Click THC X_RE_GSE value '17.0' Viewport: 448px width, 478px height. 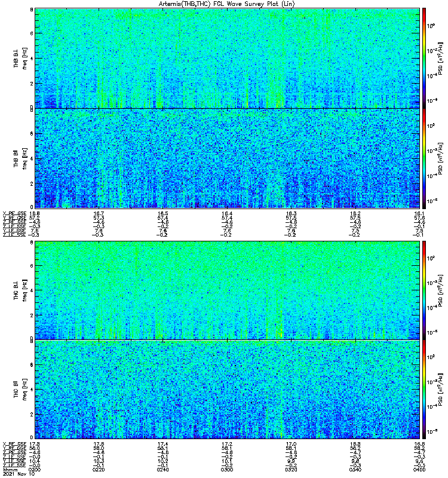tap(291, 444)
